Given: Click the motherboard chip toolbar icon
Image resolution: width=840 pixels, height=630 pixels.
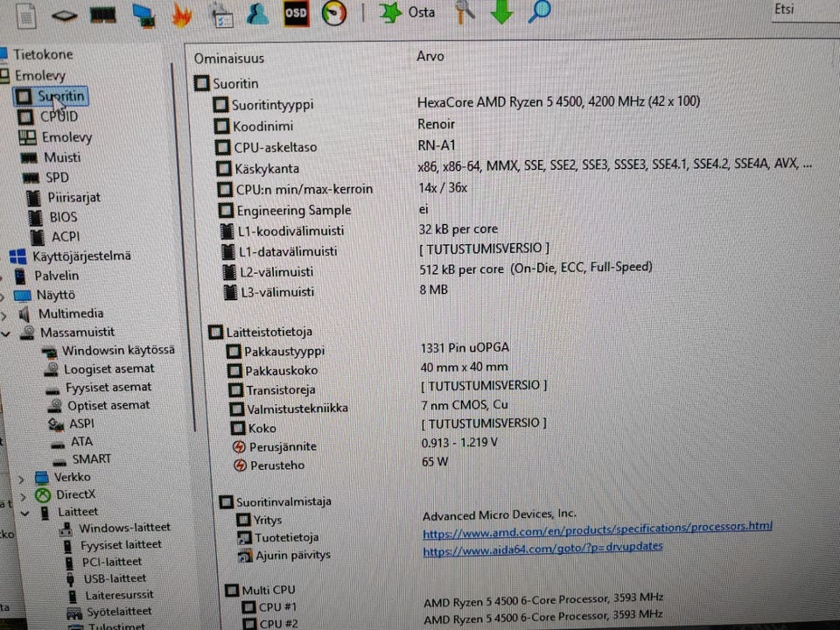Looking at the screenshot, I should [x=64, y=16].
